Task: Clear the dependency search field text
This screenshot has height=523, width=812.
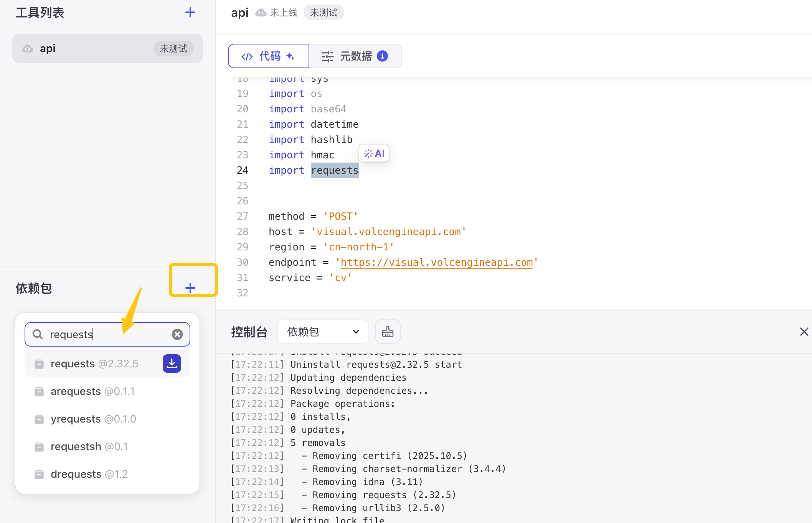Action: point(177,334)
